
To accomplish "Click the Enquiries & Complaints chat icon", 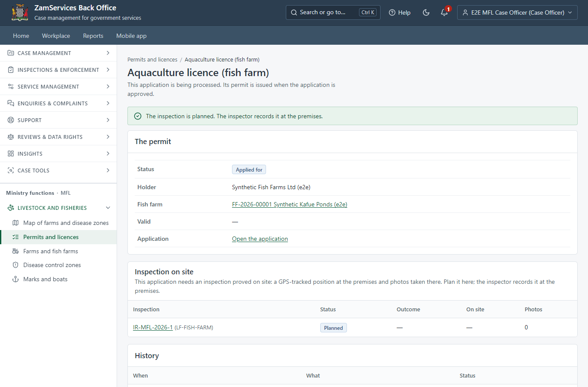I will [11, 103].
